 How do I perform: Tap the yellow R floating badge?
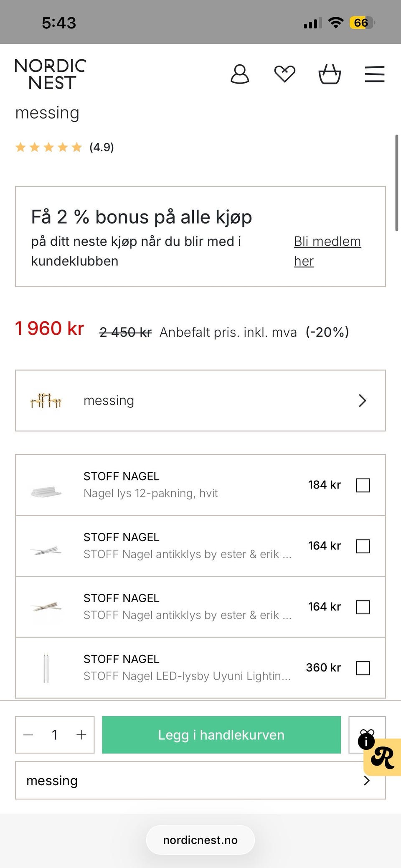point(383,758)
